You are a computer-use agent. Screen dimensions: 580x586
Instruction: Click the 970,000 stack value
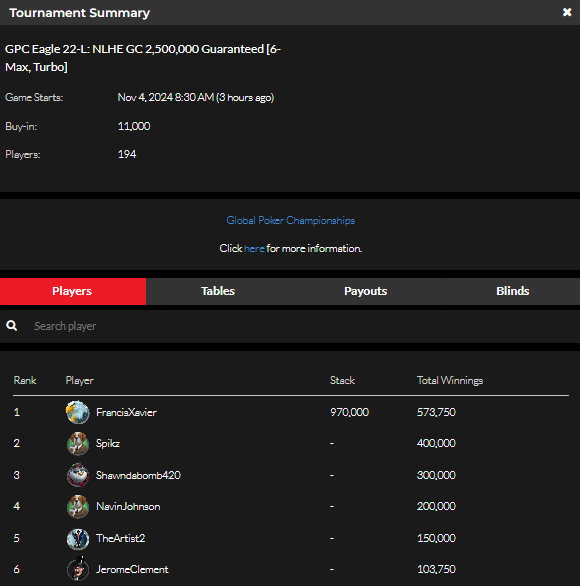coord(349,412)
